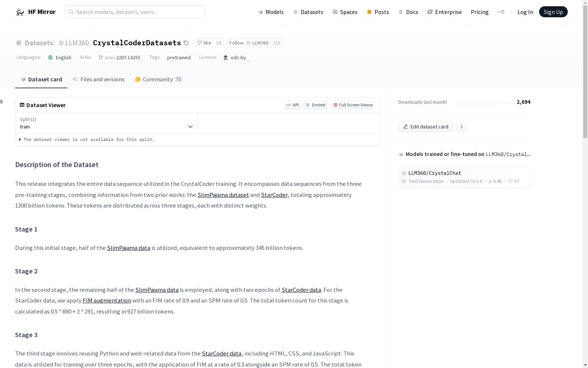Open Full Screen Viewer
Screen dimensions: 588x368
(x=353, y=105)
